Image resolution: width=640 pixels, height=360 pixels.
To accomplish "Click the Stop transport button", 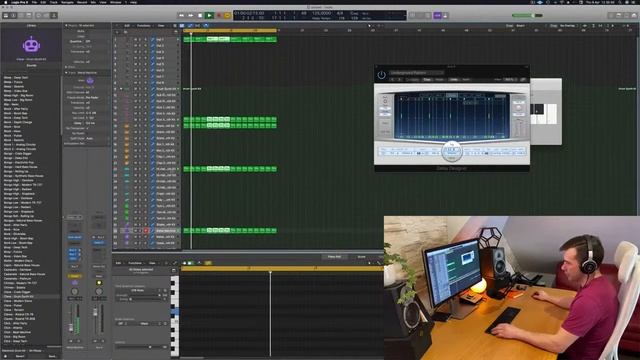I will pyautogui.click(x=200, y=16).
